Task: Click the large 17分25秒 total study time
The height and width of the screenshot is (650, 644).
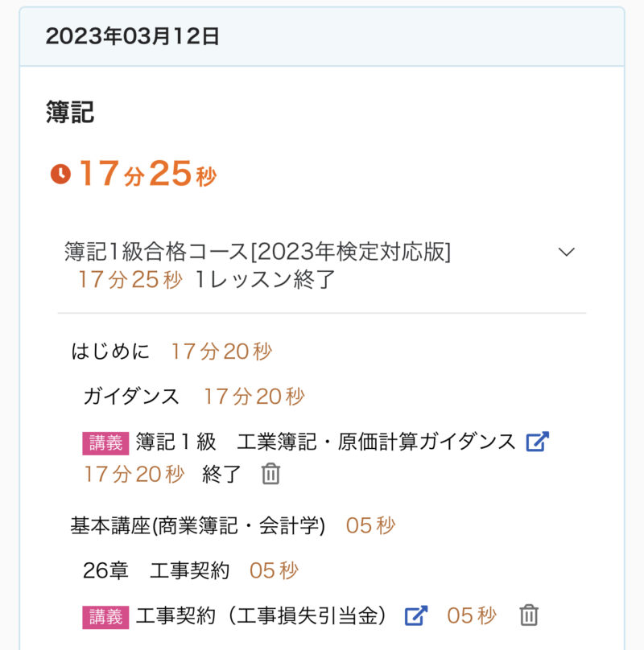Action: [x=147, y=174]
